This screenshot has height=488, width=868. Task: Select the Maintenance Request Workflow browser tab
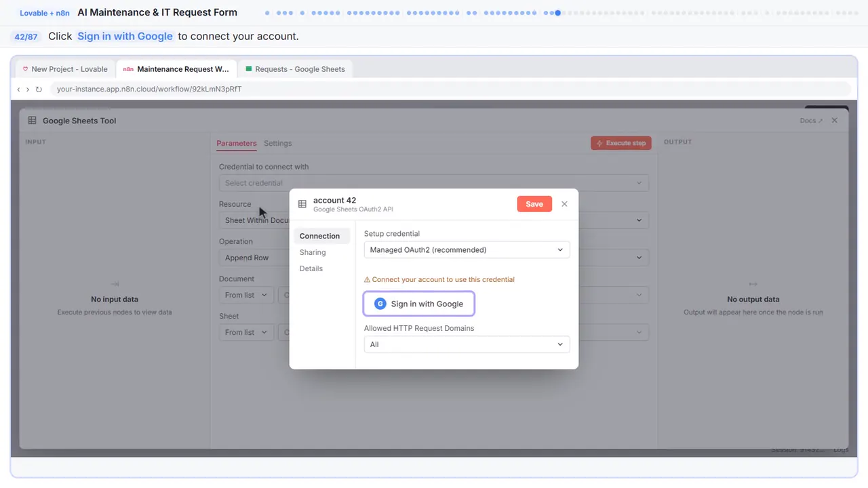176,69
